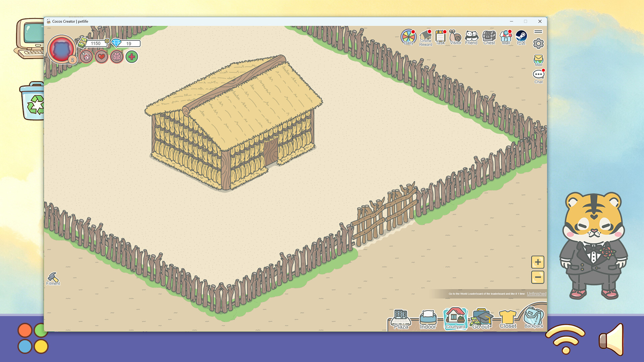Add money with coin plus button
This screenshot has height=362, width=644.
[x=107, y=41]
